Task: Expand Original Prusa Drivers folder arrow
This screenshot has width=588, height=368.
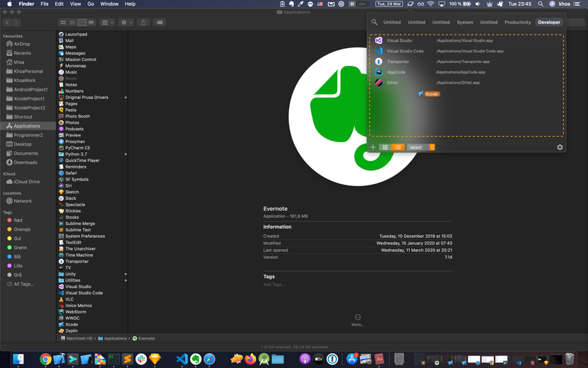Action: pos(126,98)
